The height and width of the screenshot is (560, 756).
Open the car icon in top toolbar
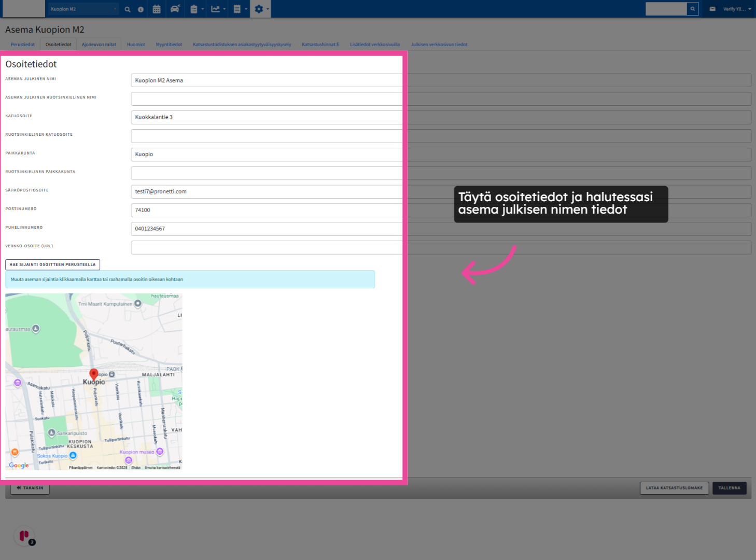click(x=175, y=9)
